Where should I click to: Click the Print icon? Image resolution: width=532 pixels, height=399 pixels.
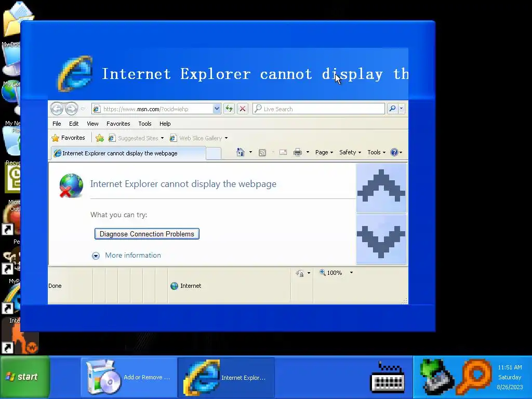298,152
